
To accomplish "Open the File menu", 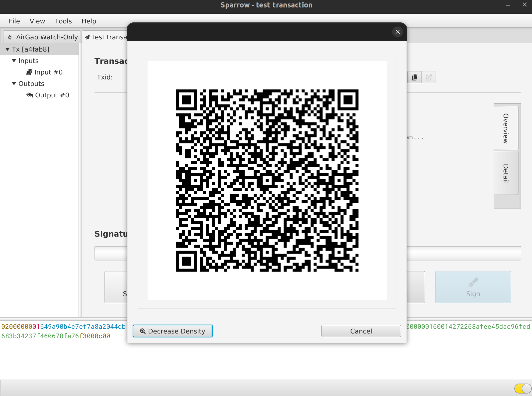I will point(14,21).
